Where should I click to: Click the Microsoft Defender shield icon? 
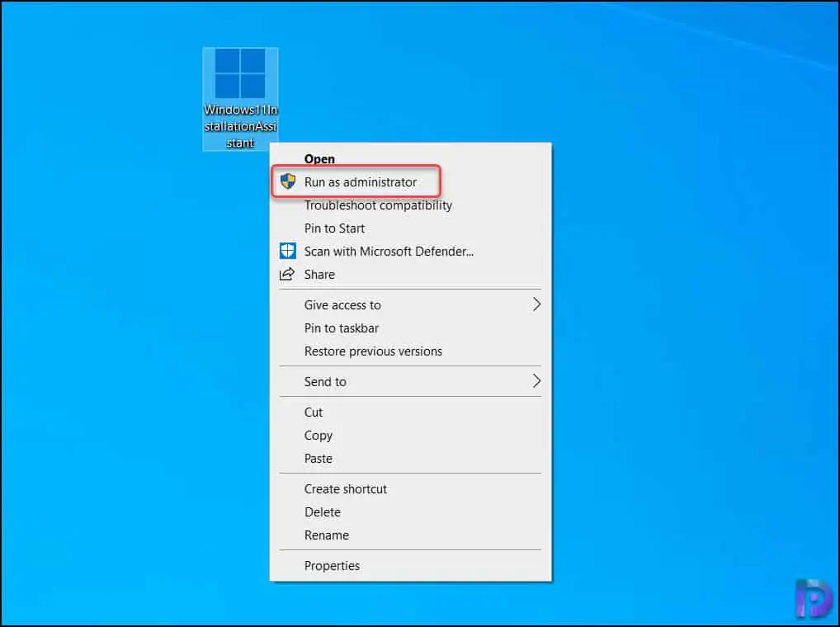coord(288,251)
